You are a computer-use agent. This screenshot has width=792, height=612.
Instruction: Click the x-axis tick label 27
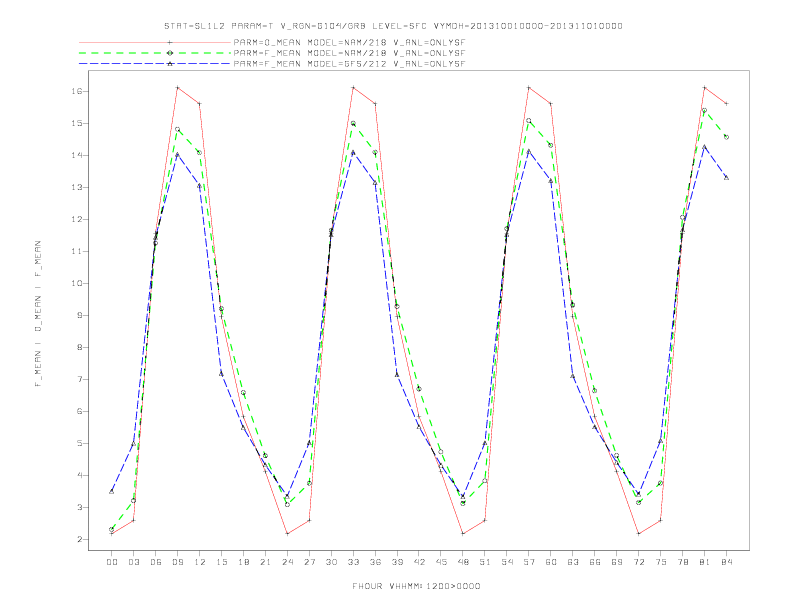(x=309, y=562)
